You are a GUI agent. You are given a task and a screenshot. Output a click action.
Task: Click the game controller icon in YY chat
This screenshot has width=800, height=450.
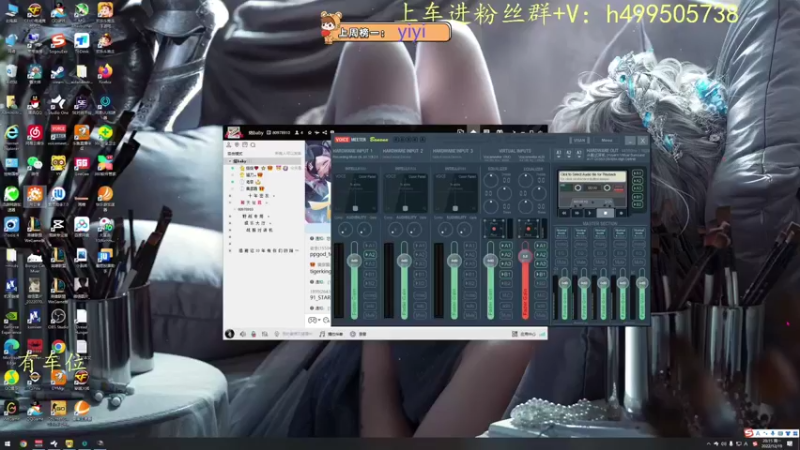coord(313,320)
